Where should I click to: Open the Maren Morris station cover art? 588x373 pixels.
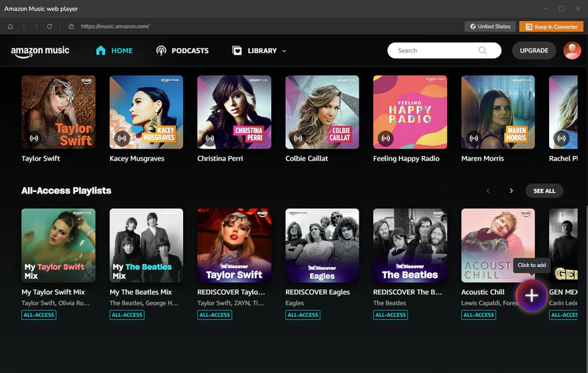pos(498,113)
